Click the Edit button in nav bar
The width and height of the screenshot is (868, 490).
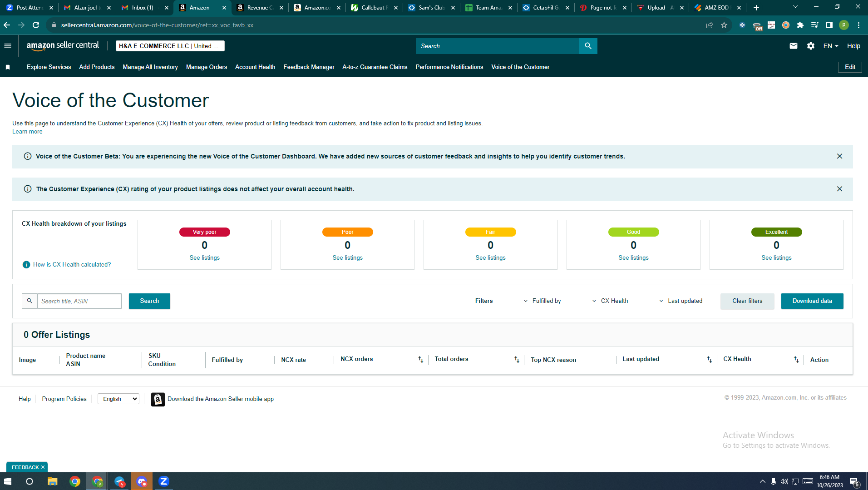point(850,67)
